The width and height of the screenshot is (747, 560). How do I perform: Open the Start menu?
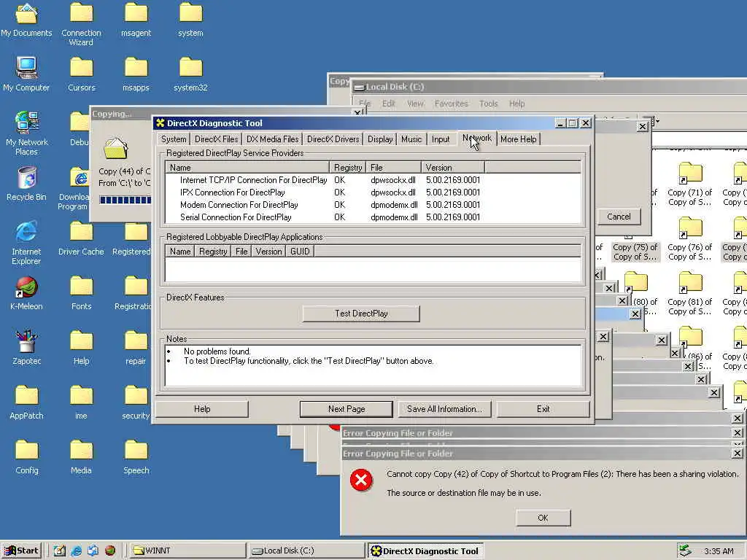click(21, 551)
